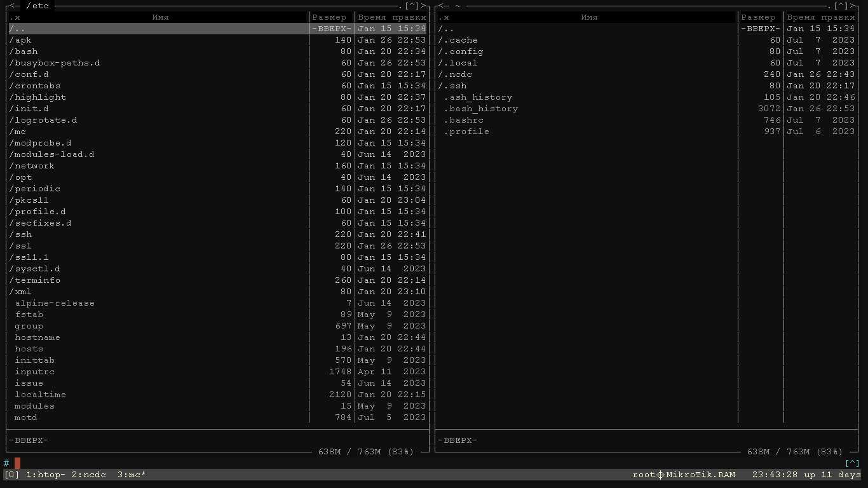Click tmux session indicator [0]

[11, 475]
